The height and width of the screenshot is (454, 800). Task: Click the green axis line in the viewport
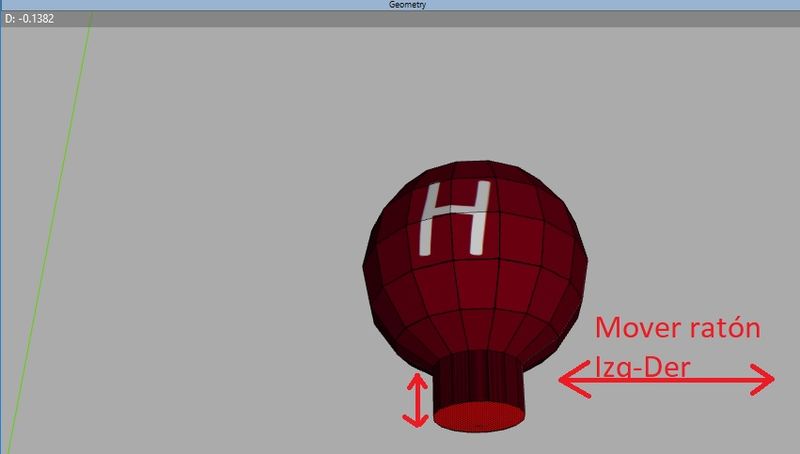click(x=50, y=232)
